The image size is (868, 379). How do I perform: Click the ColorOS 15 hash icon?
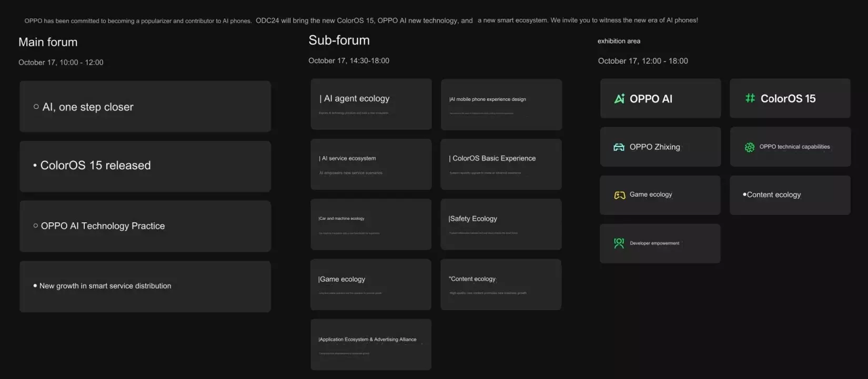click(x=750, y=98)
